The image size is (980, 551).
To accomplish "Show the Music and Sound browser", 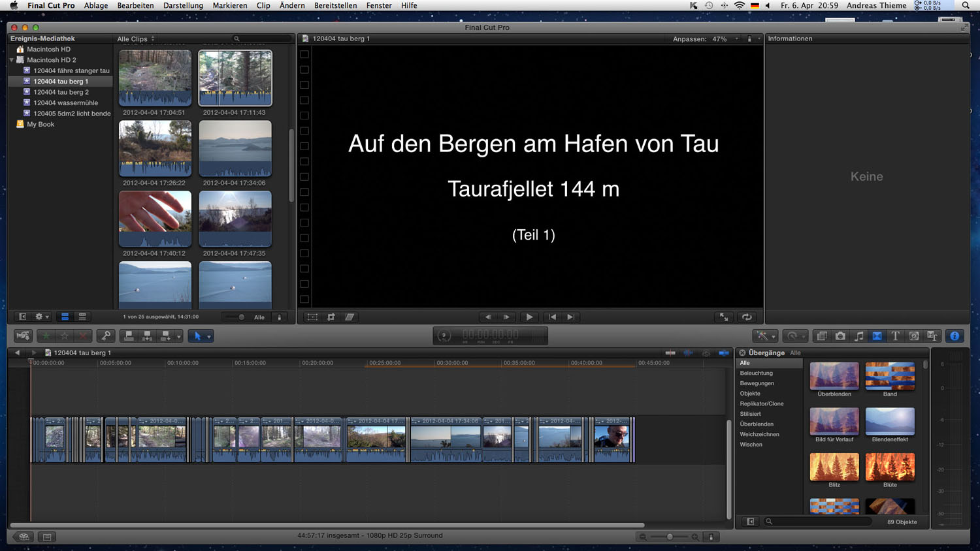I will tap(858, 336).
